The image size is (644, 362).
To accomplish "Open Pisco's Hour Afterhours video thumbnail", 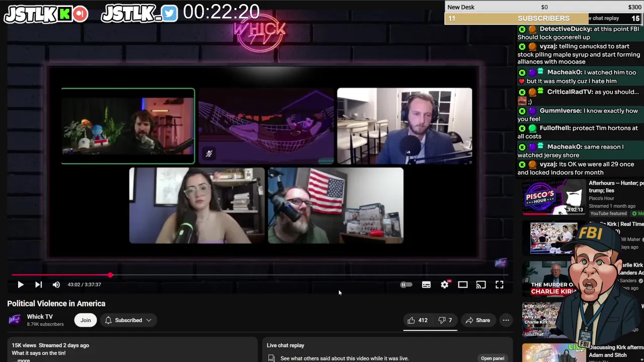I will click(553, 197).
